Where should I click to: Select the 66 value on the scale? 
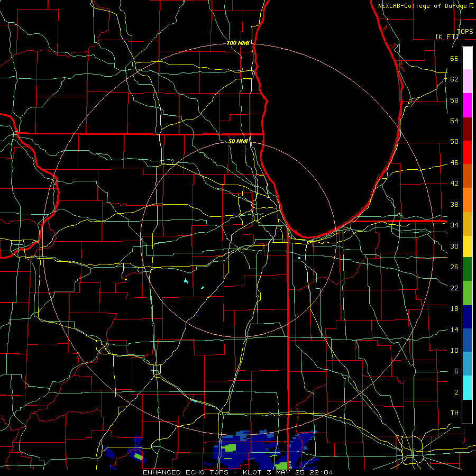[454, 58]
